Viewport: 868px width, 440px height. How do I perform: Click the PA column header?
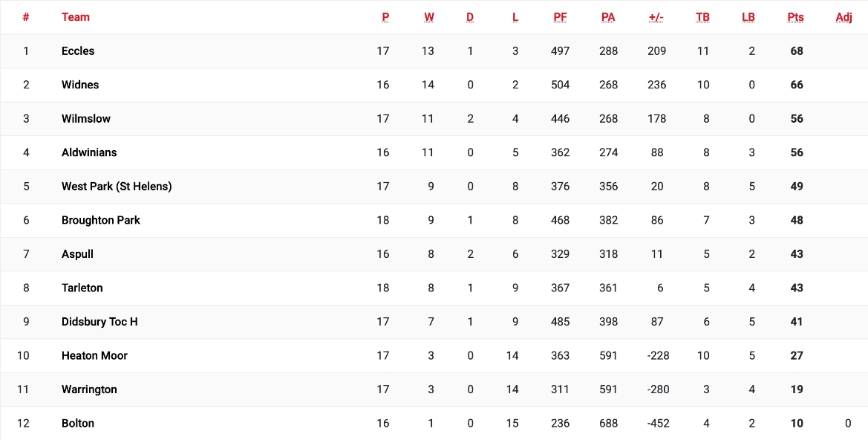[x=608, y=17]
